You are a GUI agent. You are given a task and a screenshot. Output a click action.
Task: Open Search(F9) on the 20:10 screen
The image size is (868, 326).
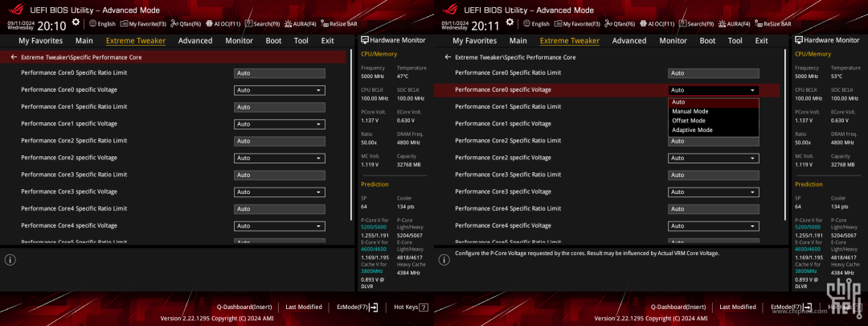262,24
